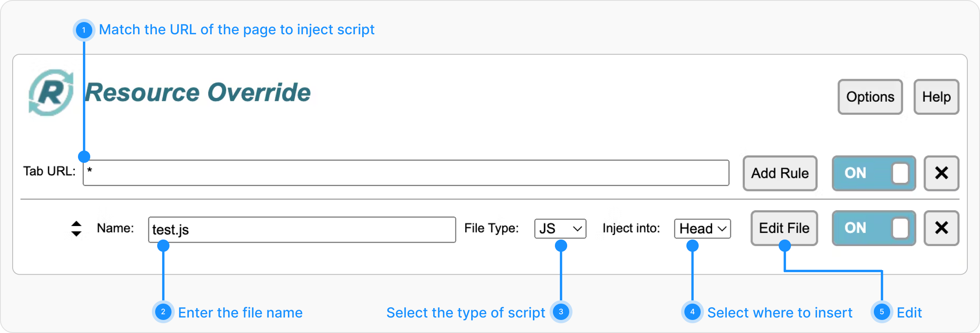Open the File Type JS dropdown
Screen dimensions: 980x333
560,229
